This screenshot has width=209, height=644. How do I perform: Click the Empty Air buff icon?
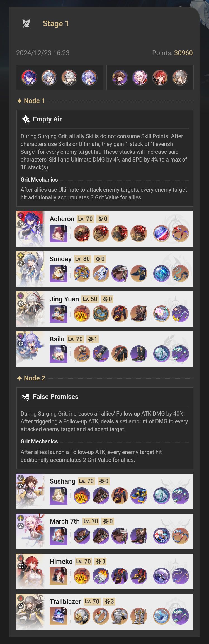26,119
